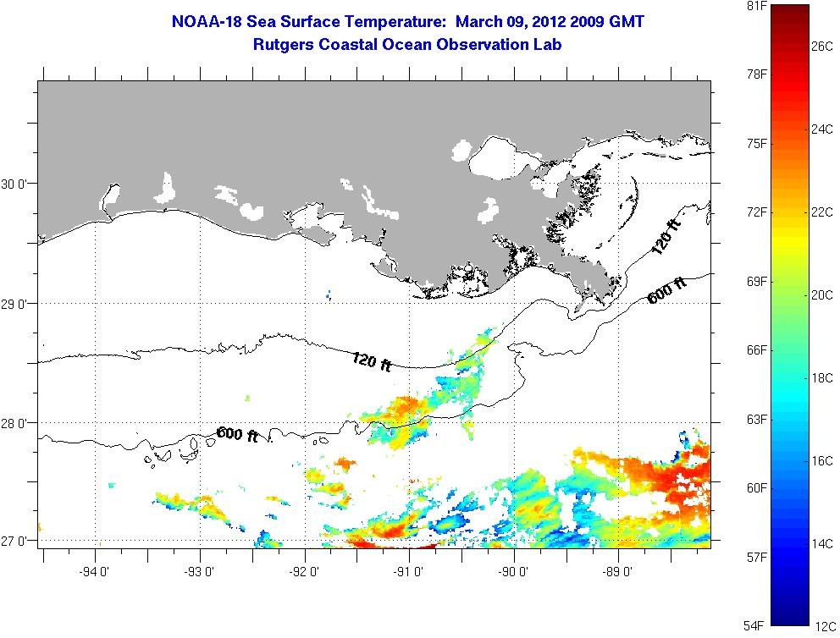Image resolution: width=840 pixels, height=638 pixels.
Task: Click the '72F' colorbar label
Action: point(757,212)
